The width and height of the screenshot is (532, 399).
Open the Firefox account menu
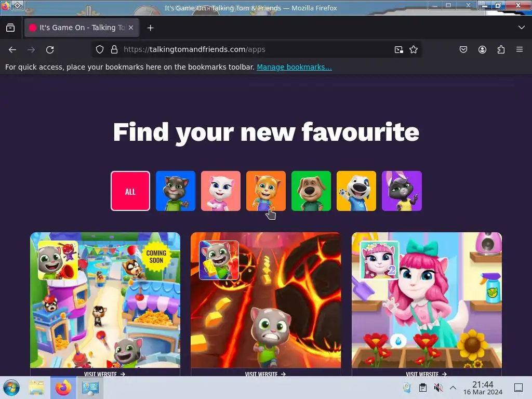tap(482, 49)
